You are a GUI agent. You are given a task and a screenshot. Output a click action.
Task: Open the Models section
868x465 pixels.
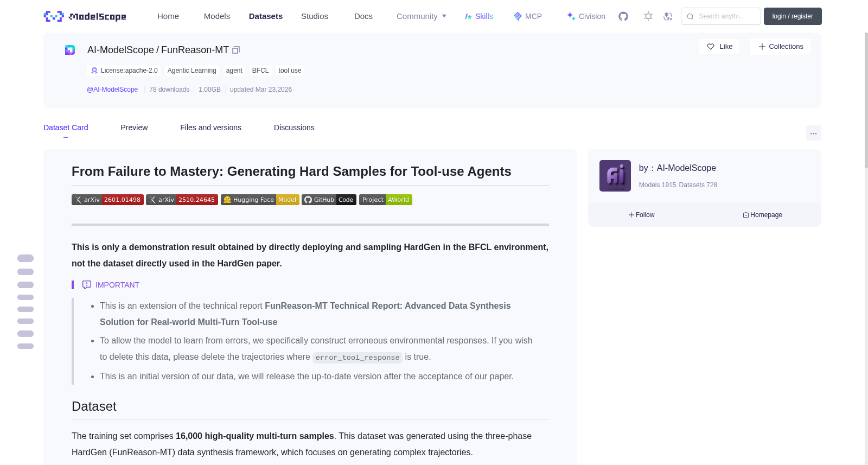pos(217,16)
